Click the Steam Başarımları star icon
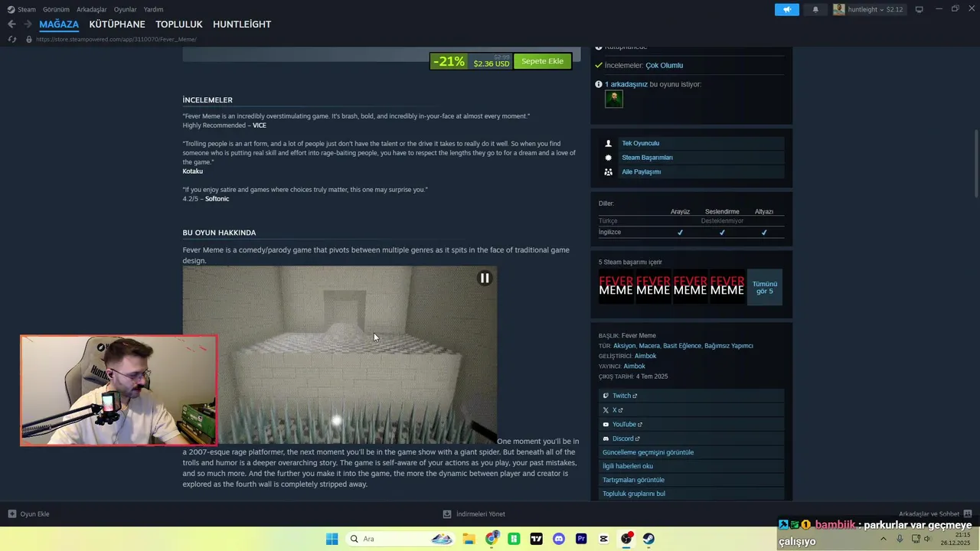 (x=608, y=158)
